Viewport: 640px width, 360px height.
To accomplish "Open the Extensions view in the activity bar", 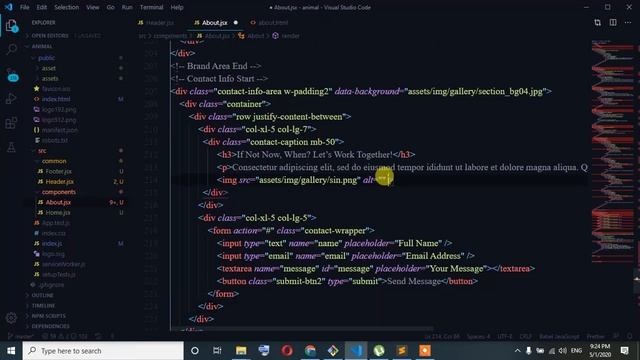I will (11, 122).
